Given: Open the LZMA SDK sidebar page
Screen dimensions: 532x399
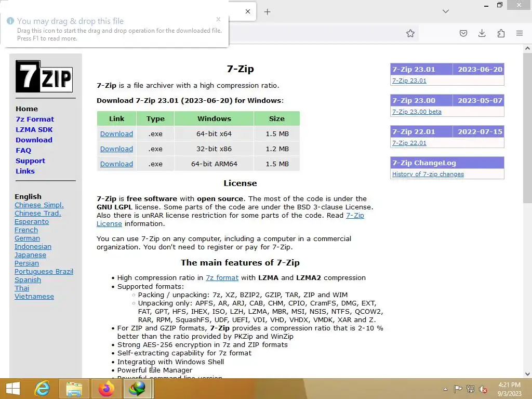Looking at the screenshot, I should pyautogui.click(x=34, y=129).
